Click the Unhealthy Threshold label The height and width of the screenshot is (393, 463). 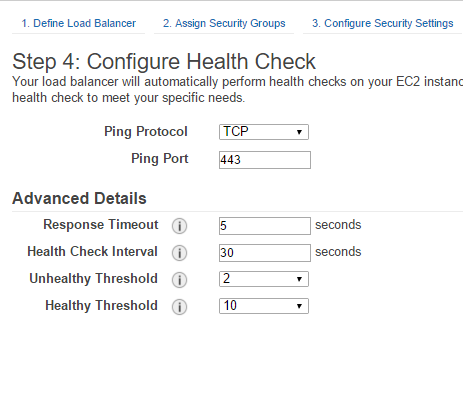point(93,279)
